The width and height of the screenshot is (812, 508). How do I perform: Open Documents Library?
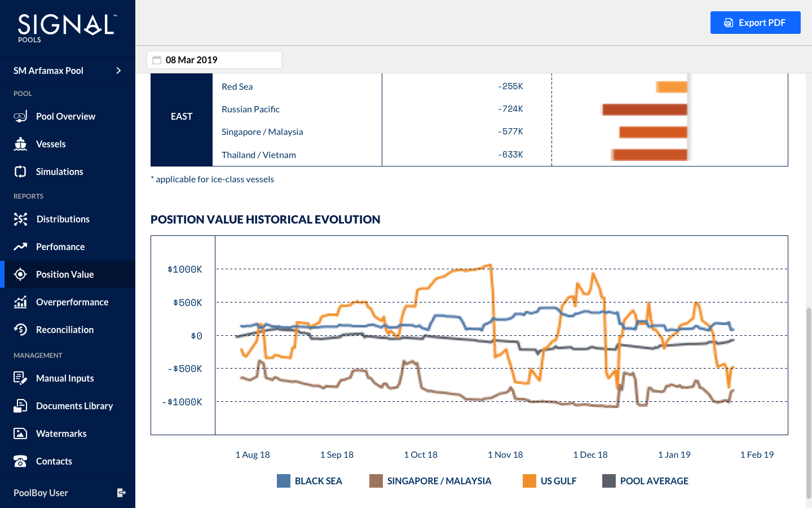click(x=68, y=406)
